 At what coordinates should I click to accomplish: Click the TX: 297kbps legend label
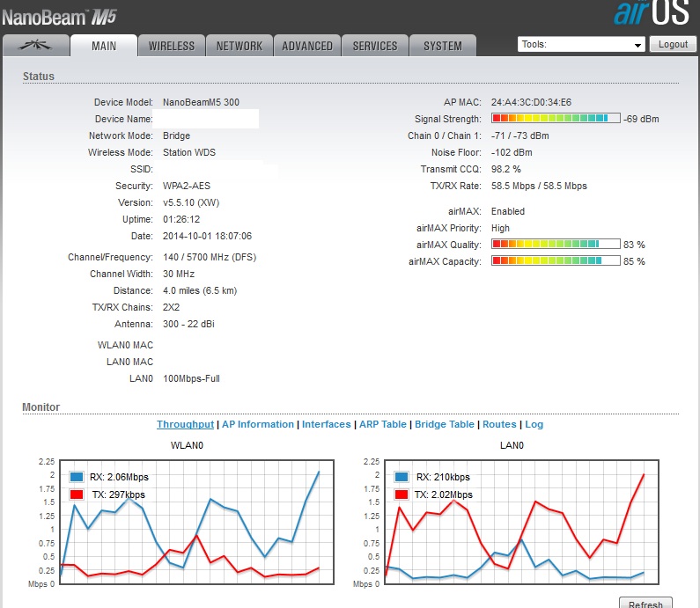coord(118,494)
